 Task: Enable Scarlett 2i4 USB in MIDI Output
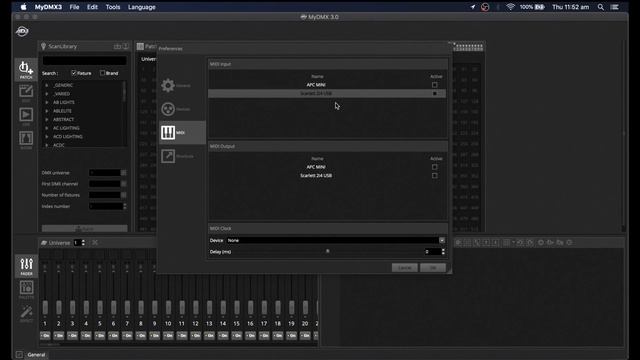434,176
